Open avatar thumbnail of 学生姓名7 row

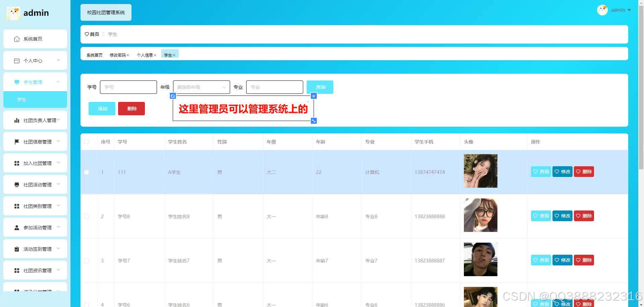coord(481,259)
